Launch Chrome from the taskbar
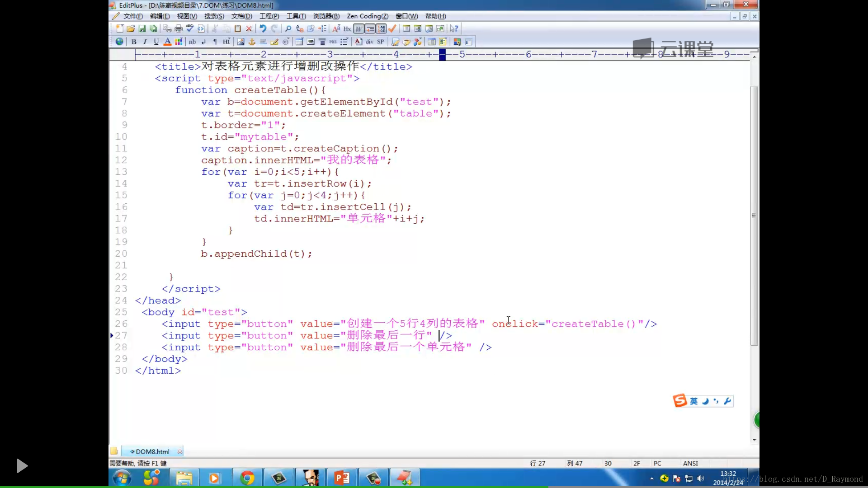Viewport: 868px width, 488px height. 247,478
